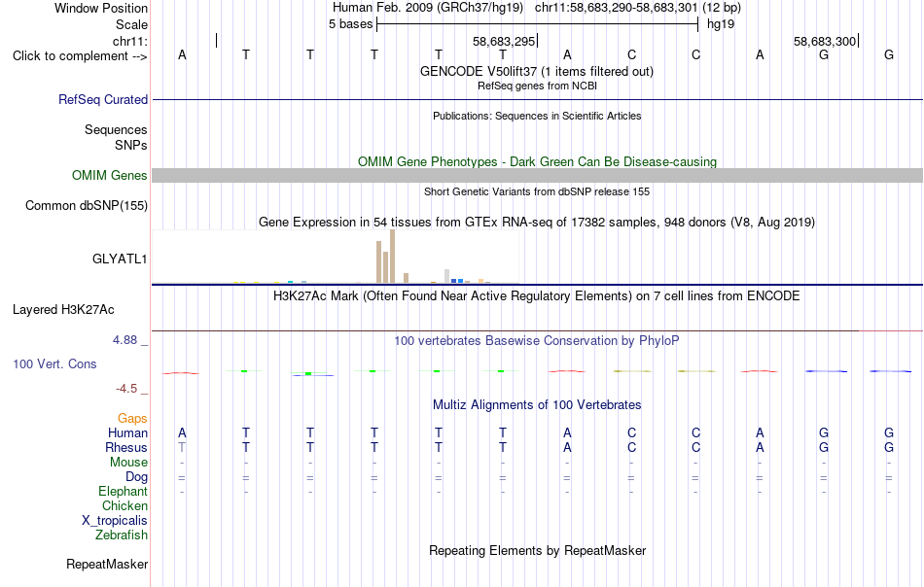Click the OMIM Genes track label

(109, 176)
